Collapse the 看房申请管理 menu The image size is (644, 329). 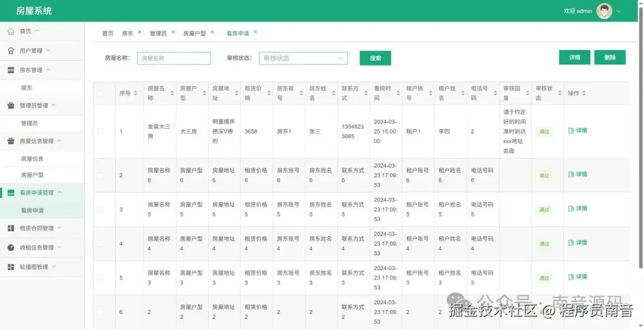click(60, 193)
